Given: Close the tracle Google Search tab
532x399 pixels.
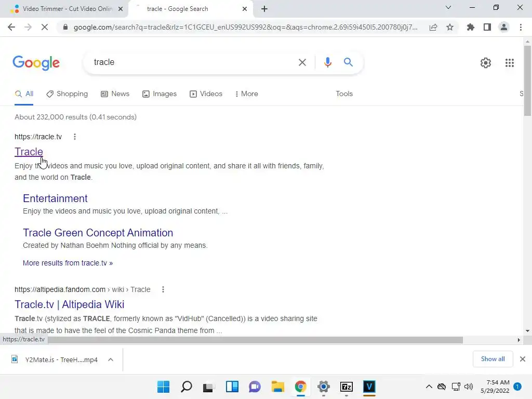Looking at the screenshot, I should click(245, 9).
